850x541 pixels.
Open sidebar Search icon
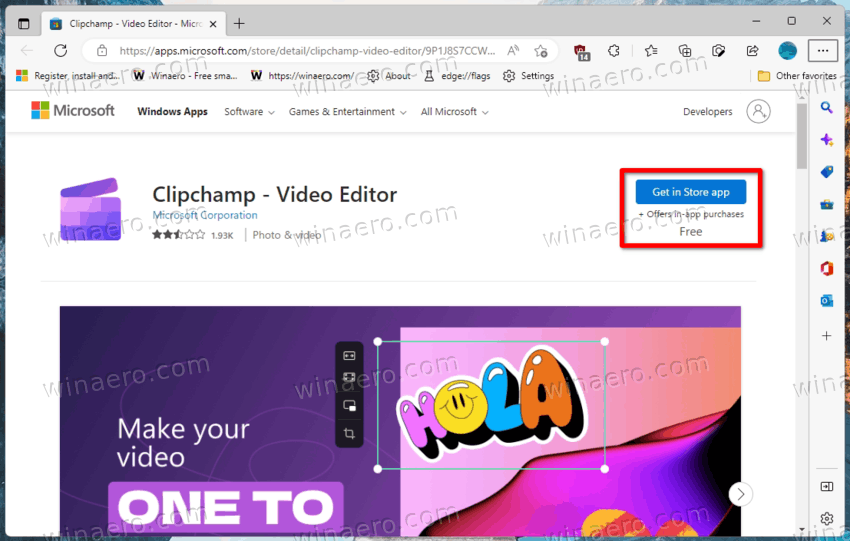pyautogui.click(x=826, y=107)
